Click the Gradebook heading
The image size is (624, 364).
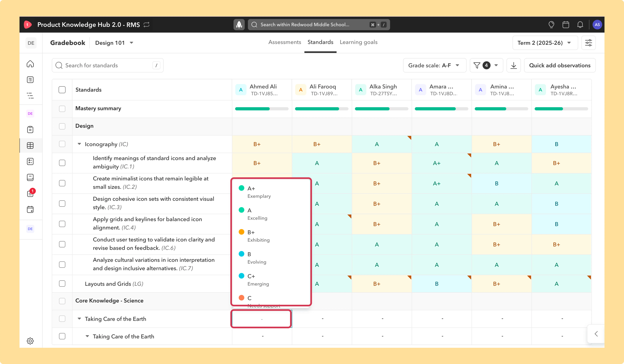pyautogui.click(x=68, y=43)
